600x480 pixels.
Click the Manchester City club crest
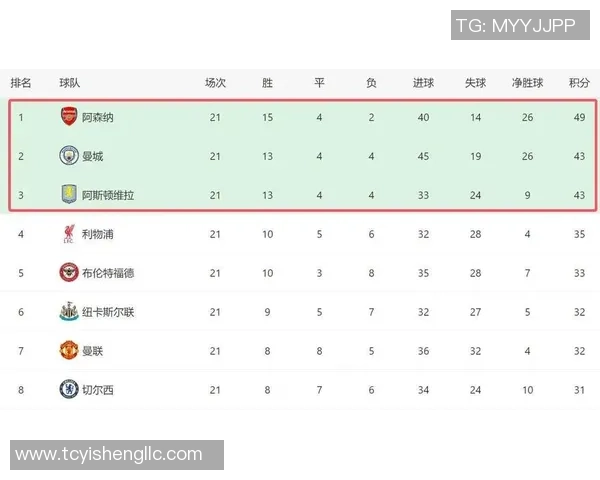68,156
